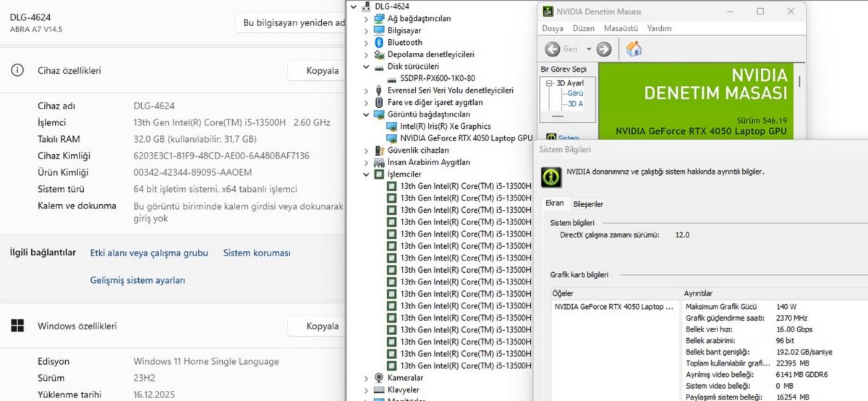Click Bellek bant genişliği value 192.02 GB/saniye
The image size is (868, 401).
tap(804, 352)
